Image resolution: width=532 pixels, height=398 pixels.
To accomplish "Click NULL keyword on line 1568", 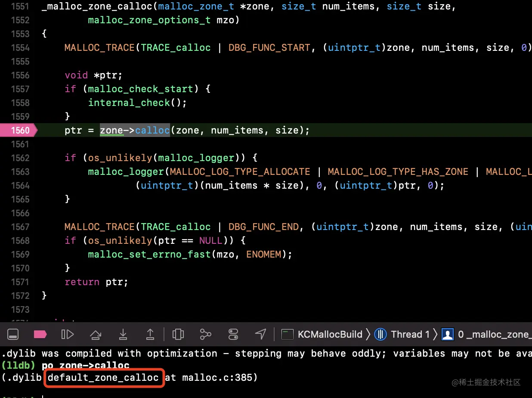I will [211, 240].
